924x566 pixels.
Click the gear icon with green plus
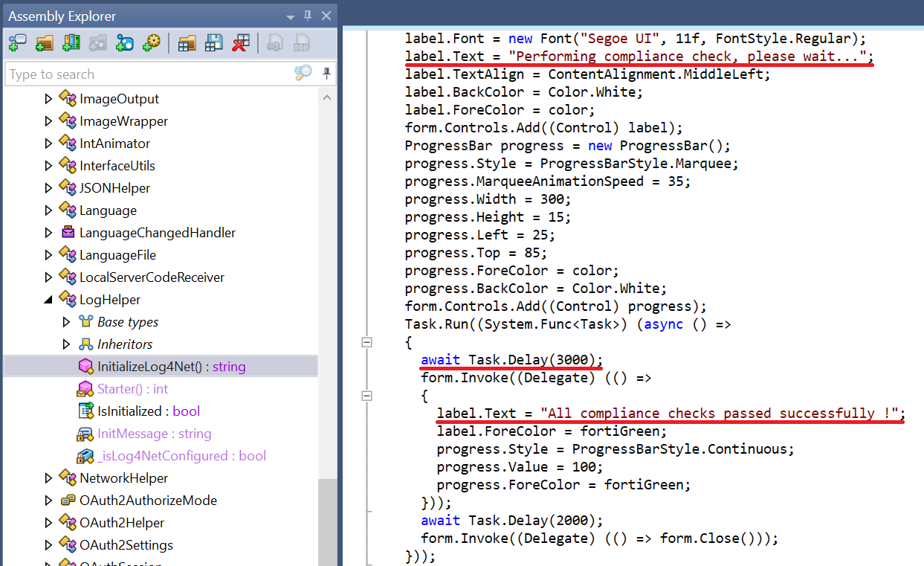click(152, 43)
